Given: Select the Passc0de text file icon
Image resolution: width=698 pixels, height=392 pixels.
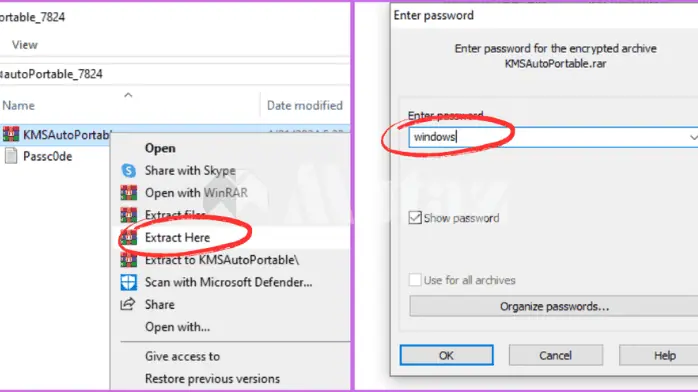Looking at the screenshot, I should 11,156.
